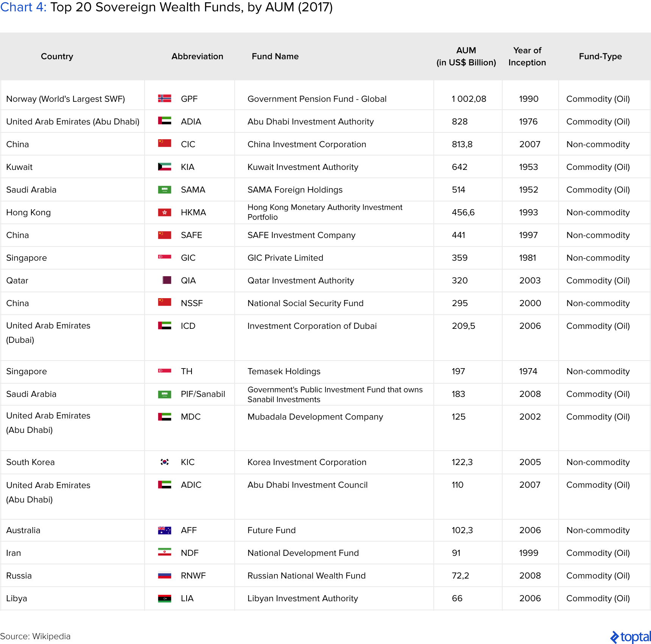
Task: Click the Australia flag beside AFF
Action: tap(164, 530)
